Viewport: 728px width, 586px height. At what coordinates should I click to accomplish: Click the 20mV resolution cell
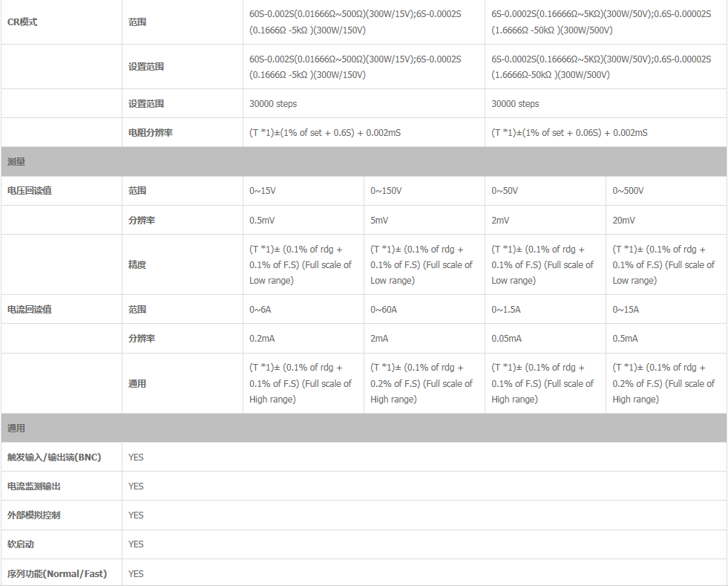[x=623, y=221]
